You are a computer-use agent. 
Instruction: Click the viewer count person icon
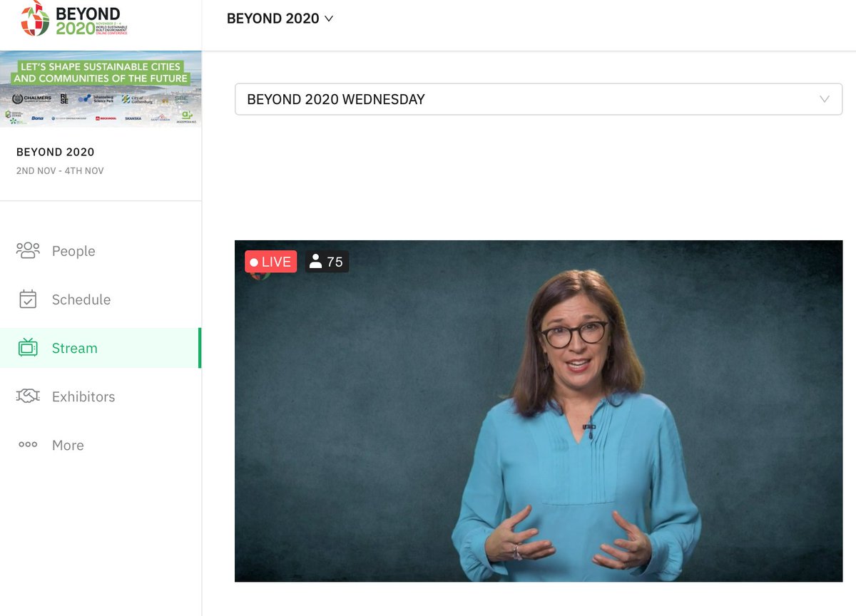[x=315, y=262]
